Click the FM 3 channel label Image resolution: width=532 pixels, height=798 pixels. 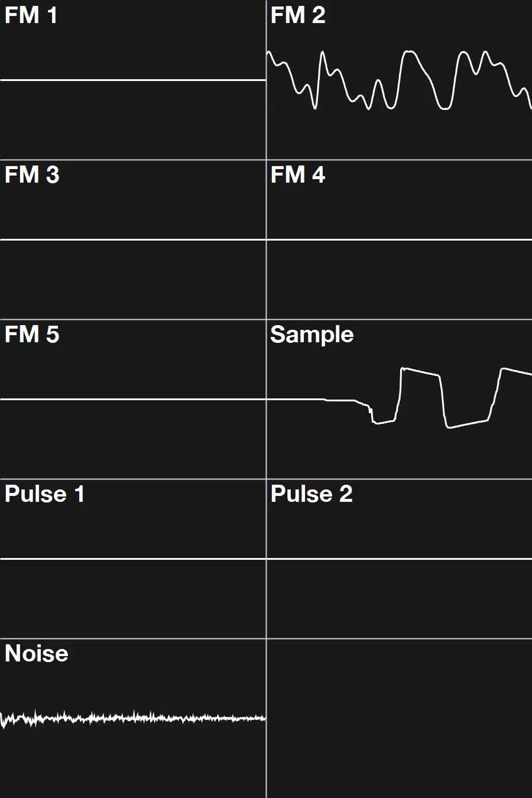point(32,175)
